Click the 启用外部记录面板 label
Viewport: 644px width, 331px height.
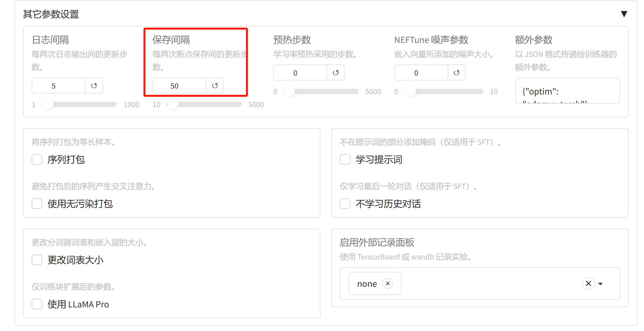pyautogui.click(x=377, y=243)
